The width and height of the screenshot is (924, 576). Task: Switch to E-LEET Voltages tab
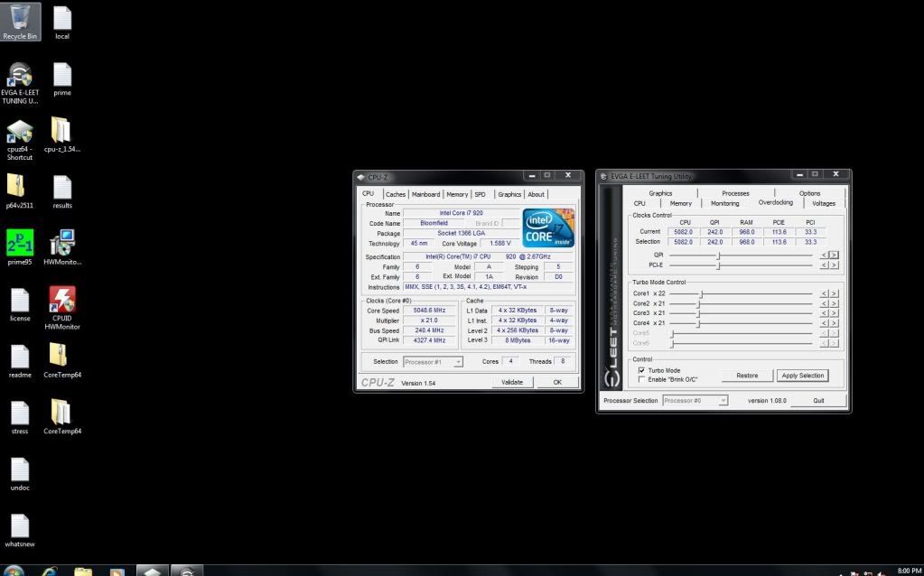(823, 203)
